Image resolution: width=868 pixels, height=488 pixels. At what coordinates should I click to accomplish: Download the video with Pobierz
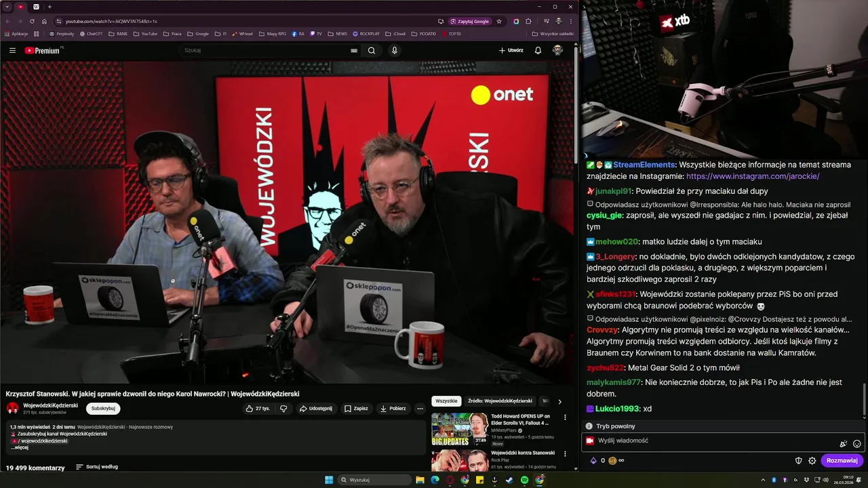(x=393, y=409)
